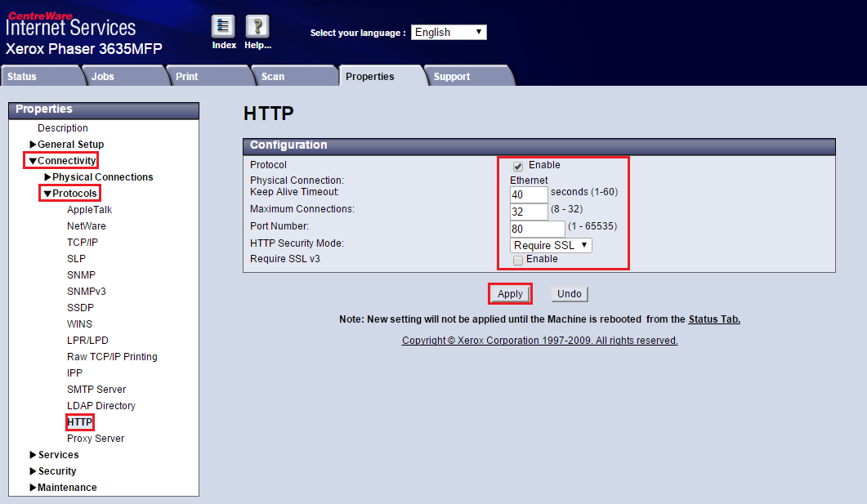The image size is (867, 504).
Task: Open the Help question mark icon
Action: pos(257,27)
